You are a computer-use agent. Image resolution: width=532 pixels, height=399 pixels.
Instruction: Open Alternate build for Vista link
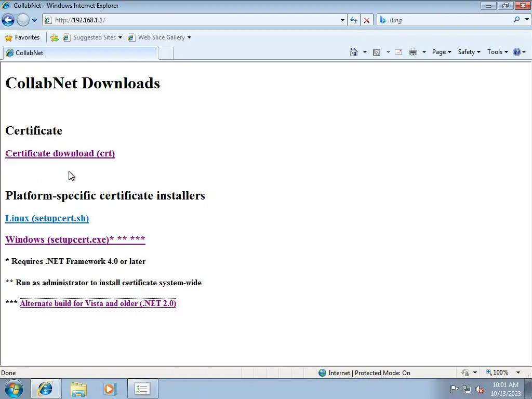pos(98,303)
